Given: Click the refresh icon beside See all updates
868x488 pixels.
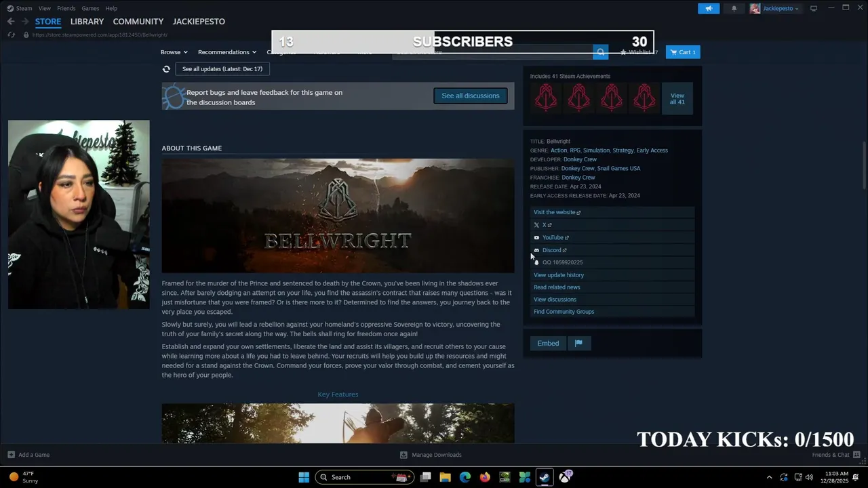Looking at the screenshot, I should (166, 69).
